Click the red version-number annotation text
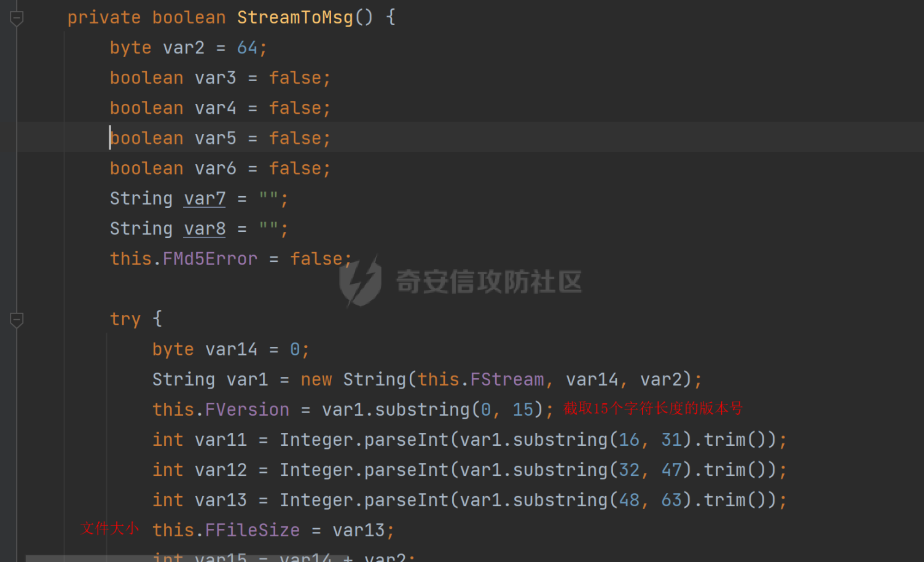 pyautogui.click(x=653, y=408)
